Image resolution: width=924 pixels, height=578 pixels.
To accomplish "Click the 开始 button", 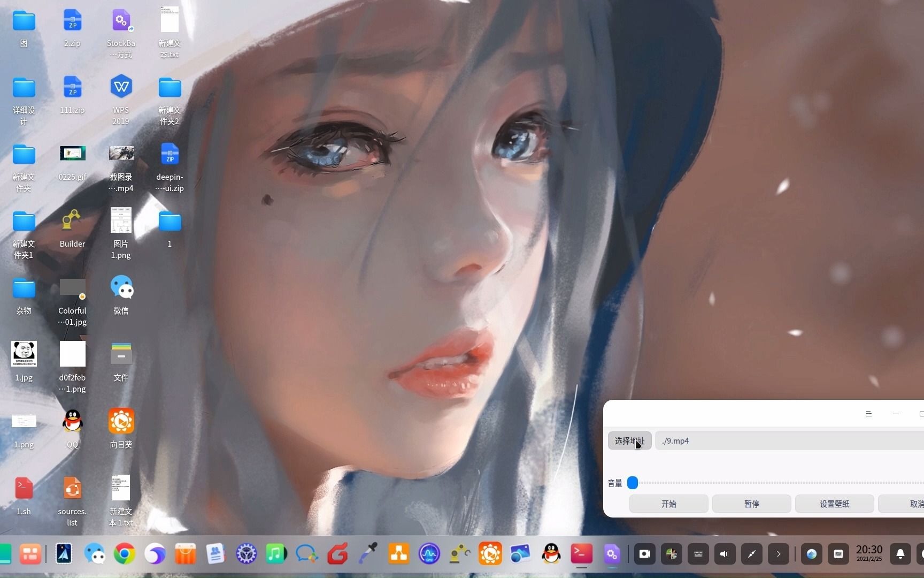I will pos(668,504).
